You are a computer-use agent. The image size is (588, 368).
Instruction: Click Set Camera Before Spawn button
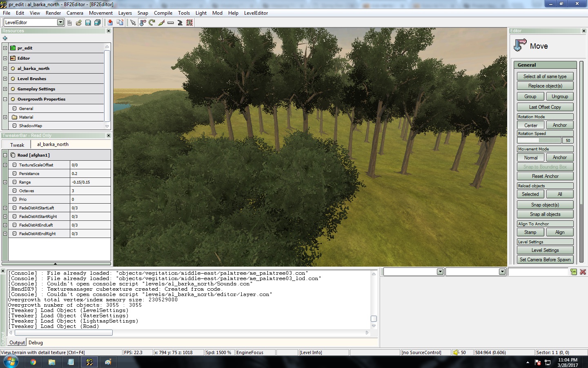tap(545, 260)
